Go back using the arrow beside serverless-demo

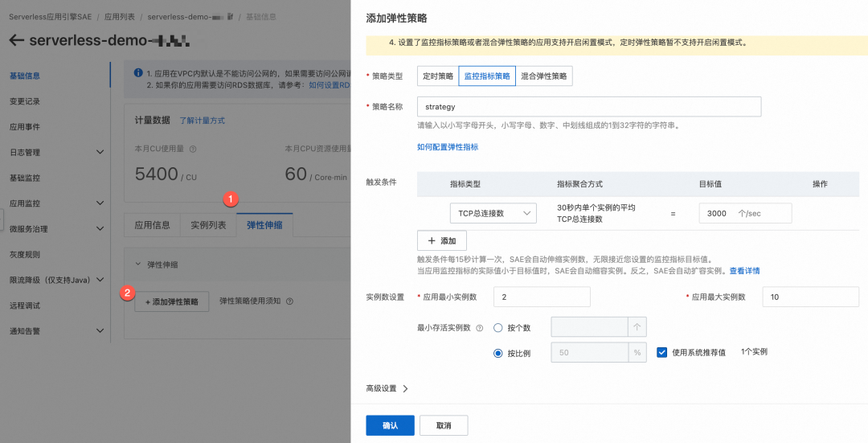pyautogui.click(x=17, y=40)
